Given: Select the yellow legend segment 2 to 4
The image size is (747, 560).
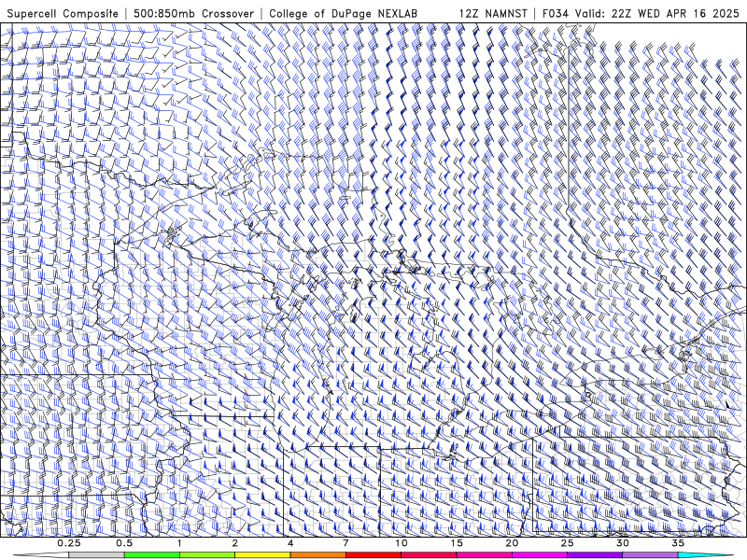Looking at the screenshot, I should click(x=262, y=555).
